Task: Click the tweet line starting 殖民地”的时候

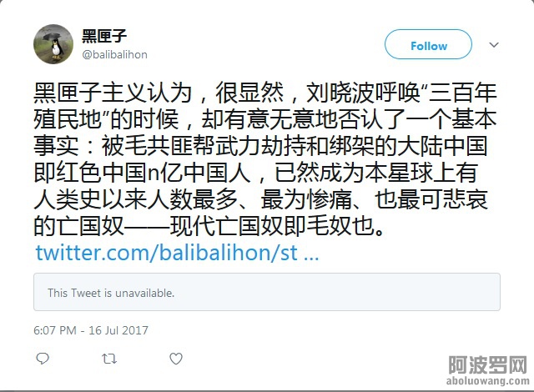Action: pyautogui.click(x=265, y=119)
